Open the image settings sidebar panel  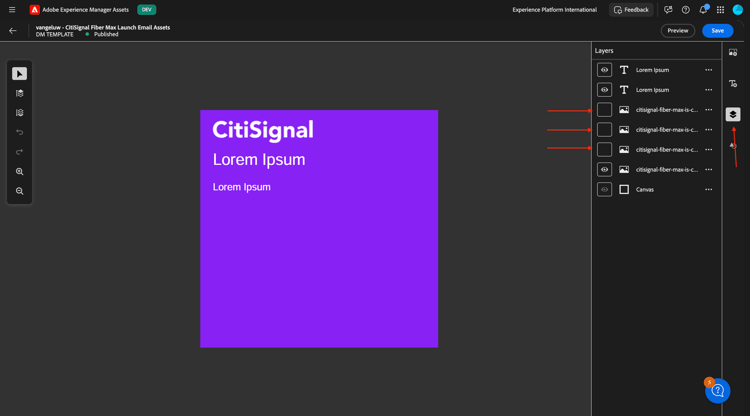[733, 53]
